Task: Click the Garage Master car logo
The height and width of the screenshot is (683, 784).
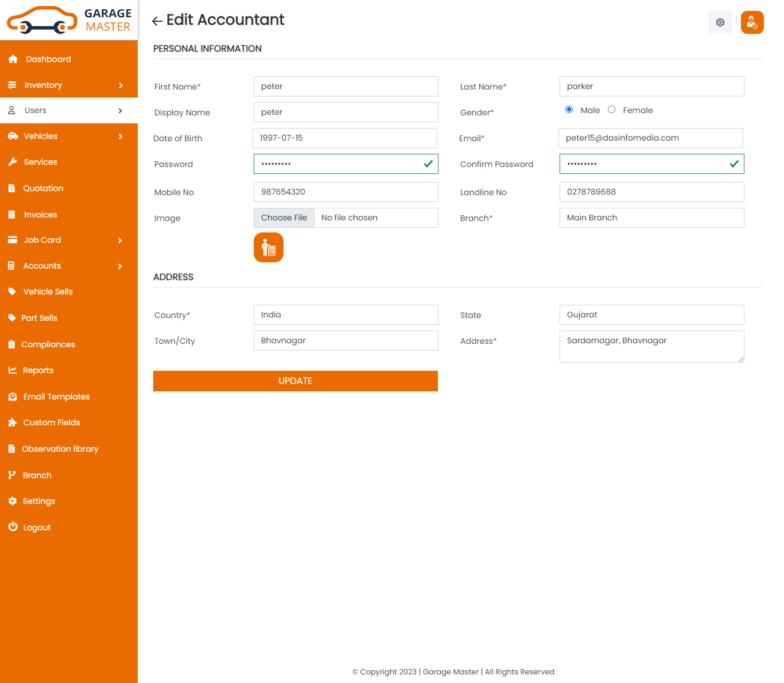Action: point(42,20)
